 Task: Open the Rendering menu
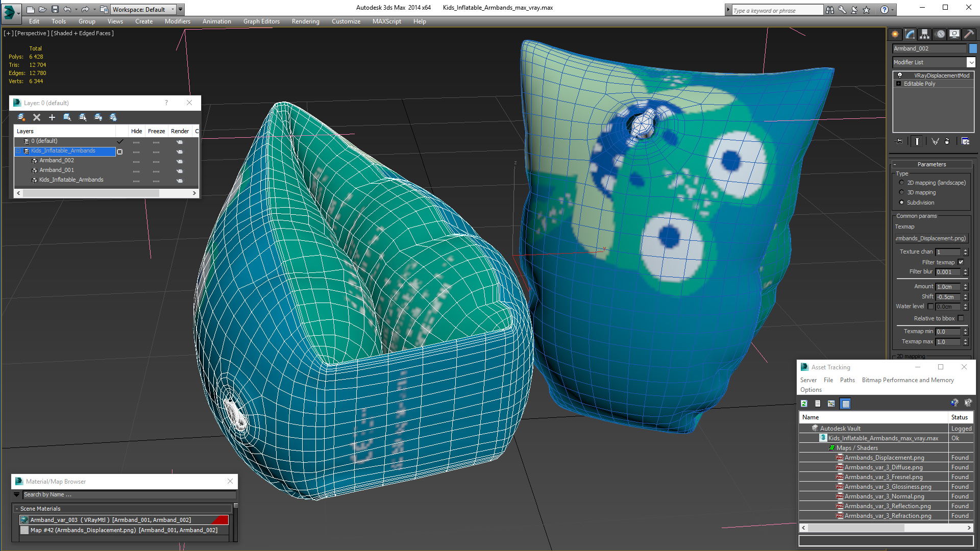coord(305,21)
